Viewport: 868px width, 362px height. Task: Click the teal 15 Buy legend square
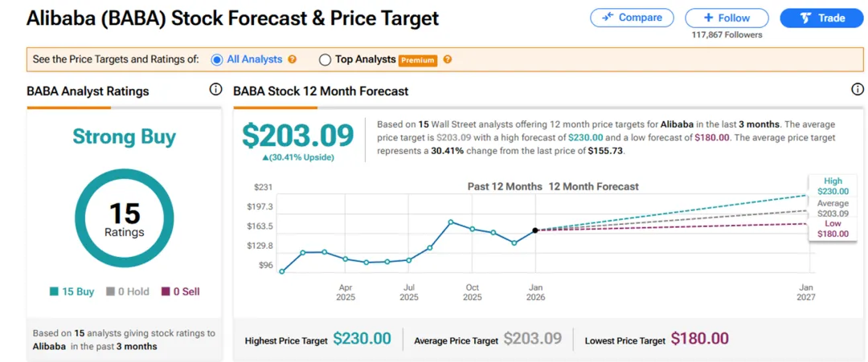point(54,292)
